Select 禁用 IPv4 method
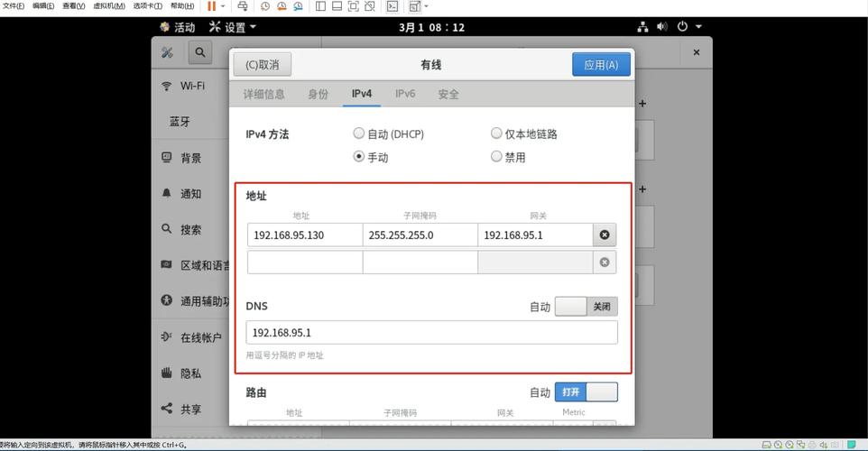Screen dimensions: 868x451 pos(508,157)
